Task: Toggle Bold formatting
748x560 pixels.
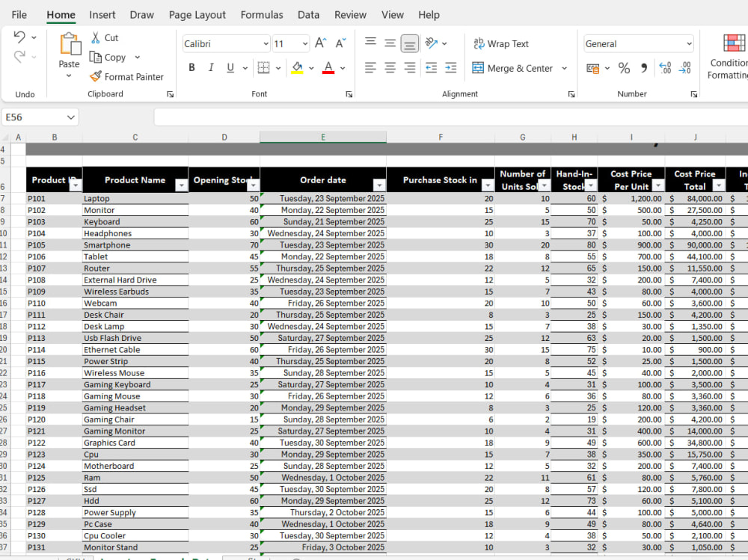Action: 191,68
